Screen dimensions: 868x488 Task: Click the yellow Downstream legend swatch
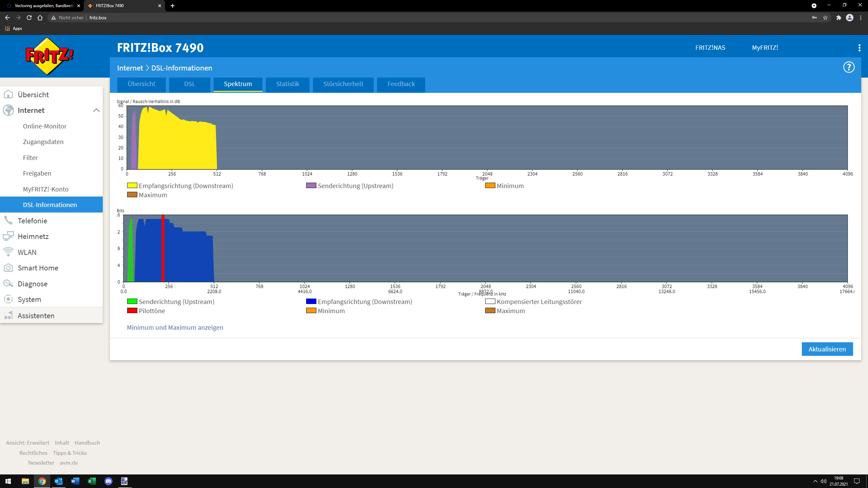[132, 185]
